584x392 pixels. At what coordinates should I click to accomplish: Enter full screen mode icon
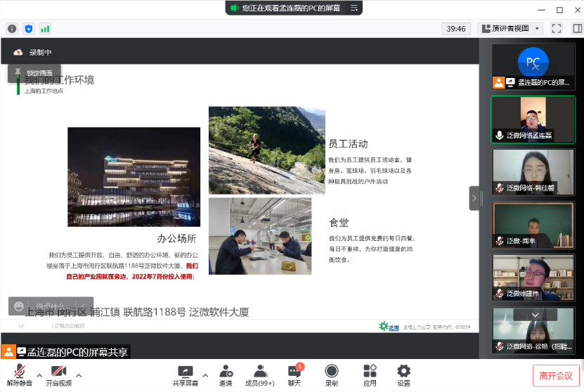click(557, 29)
